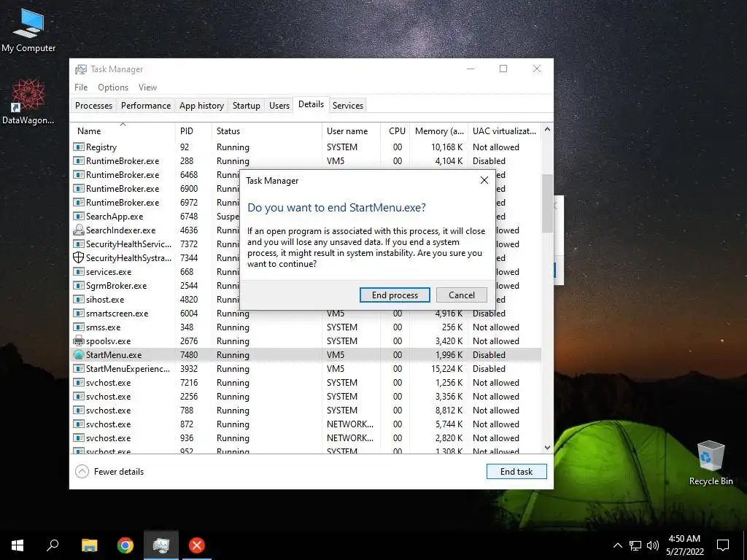Open Google Chrome from taskbar
Viewport: 747px width, 560px height.
click(125, 545)
